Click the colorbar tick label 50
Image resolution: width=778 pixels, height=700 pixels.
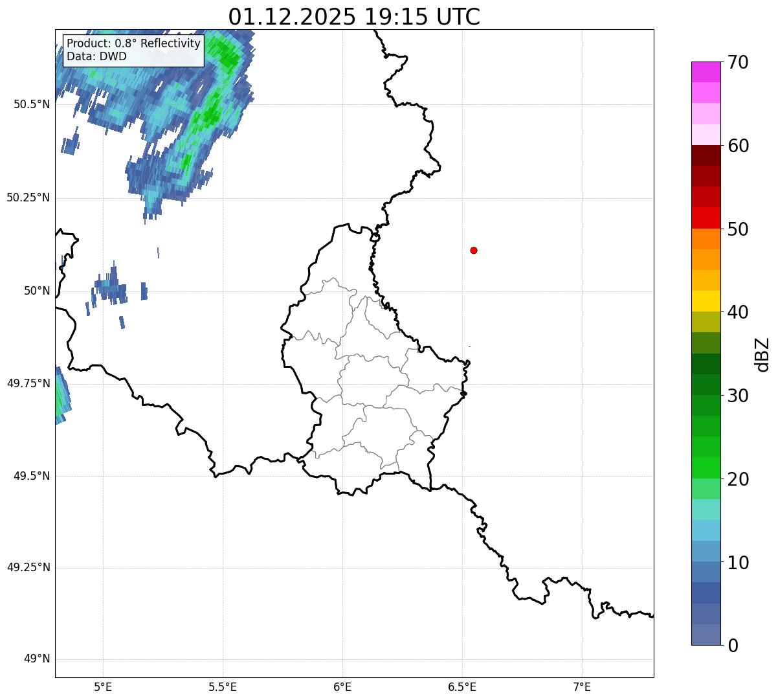(x=738, y=229)
